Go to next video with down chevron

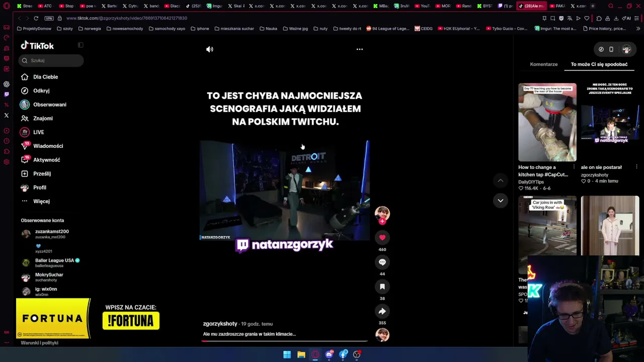tap(501, 201)
